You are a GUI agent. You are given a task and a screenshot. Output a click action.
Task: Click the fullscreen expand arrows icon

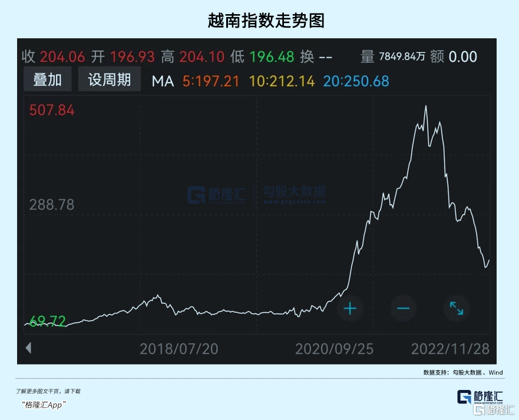pos(457,309)
